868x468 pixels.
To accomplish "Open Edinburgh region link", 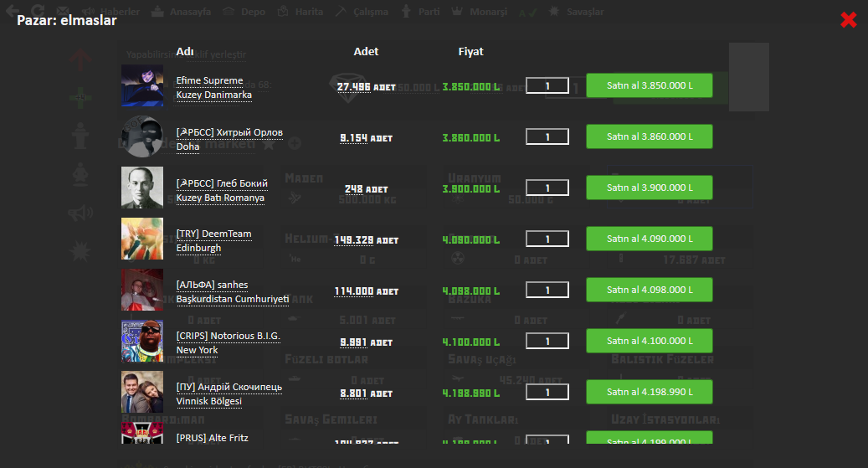I will click(x=198, y=249).
